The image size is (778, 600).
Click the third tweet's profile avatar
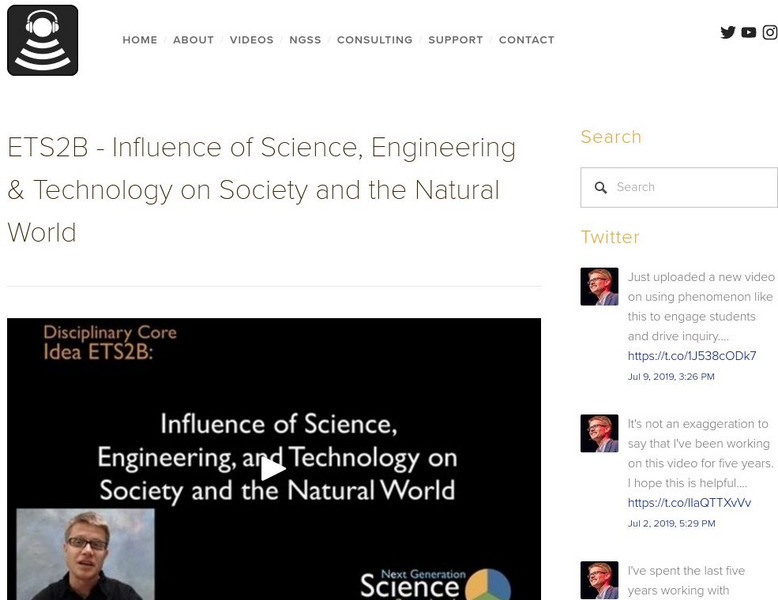(599, 580)
